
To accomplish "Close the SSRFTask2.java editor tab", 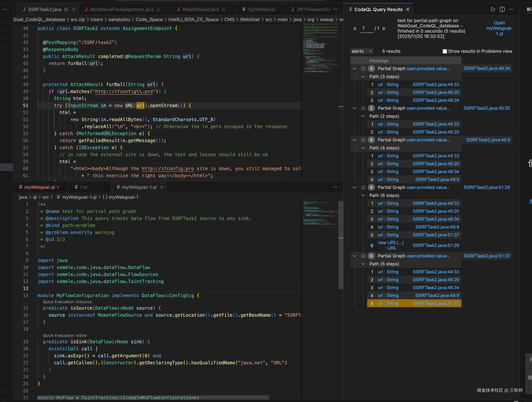I will click(74, 9).
